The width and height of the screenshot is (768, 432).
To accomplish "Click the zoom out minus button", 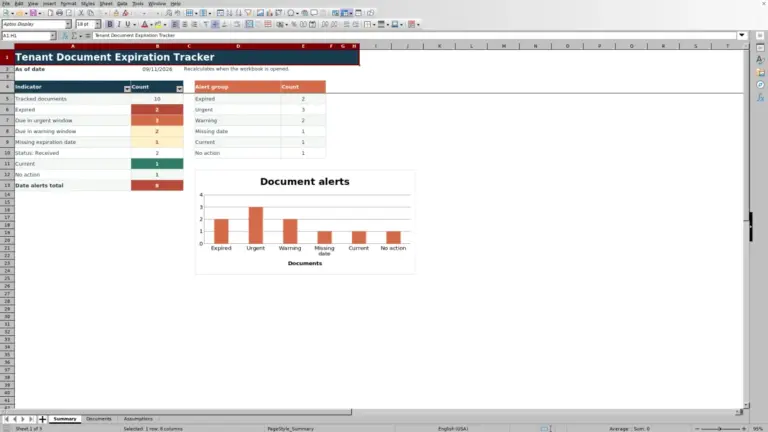I will 697,429.
